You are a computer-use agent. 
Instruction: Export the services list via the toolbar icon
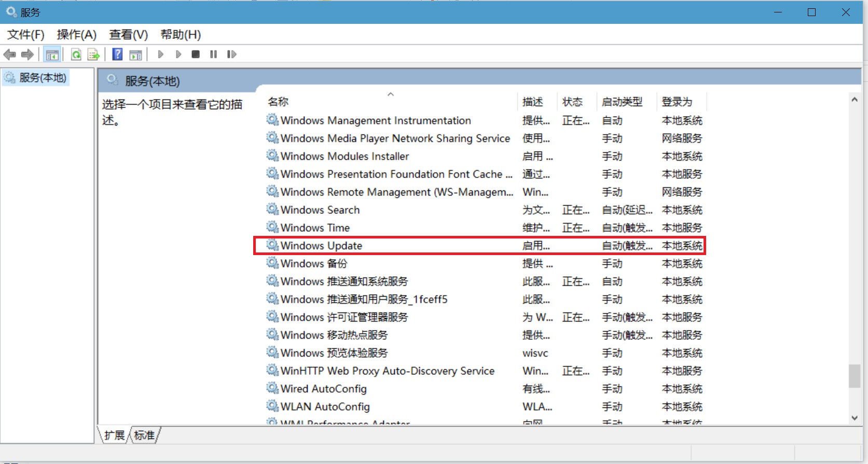click(93, 54)
